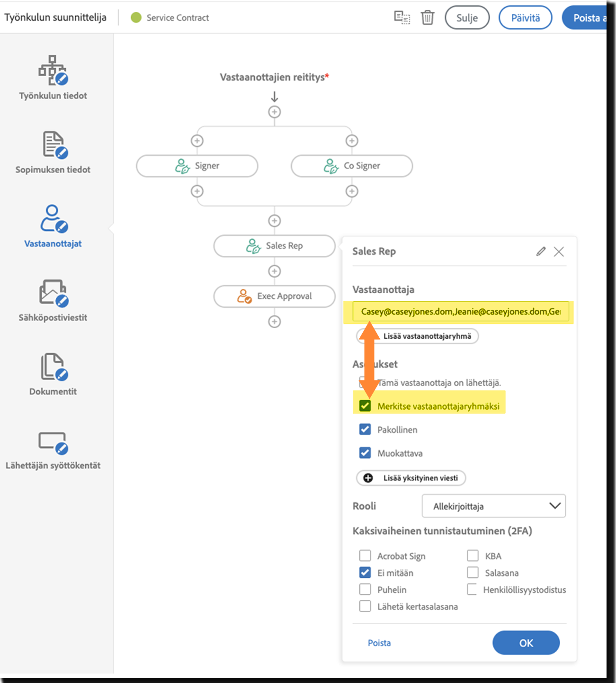
Task: Click the Työnkulun suunnittelija title text
Action: [x=55, y=18]
